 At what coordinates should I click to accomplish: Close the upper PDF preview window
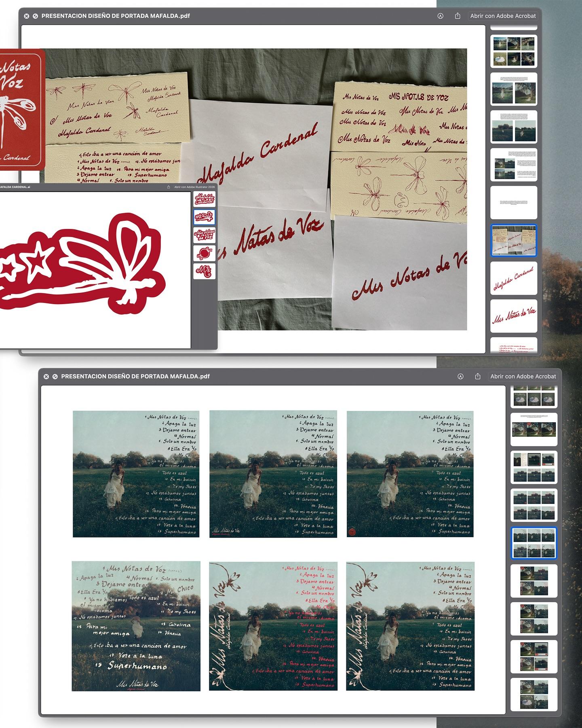pos(27,16)
